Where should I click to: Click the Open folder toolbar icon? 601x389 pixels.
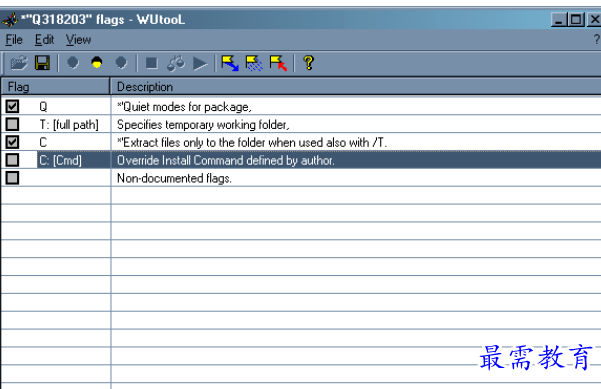pyautogui.click(x=19, y=63)
